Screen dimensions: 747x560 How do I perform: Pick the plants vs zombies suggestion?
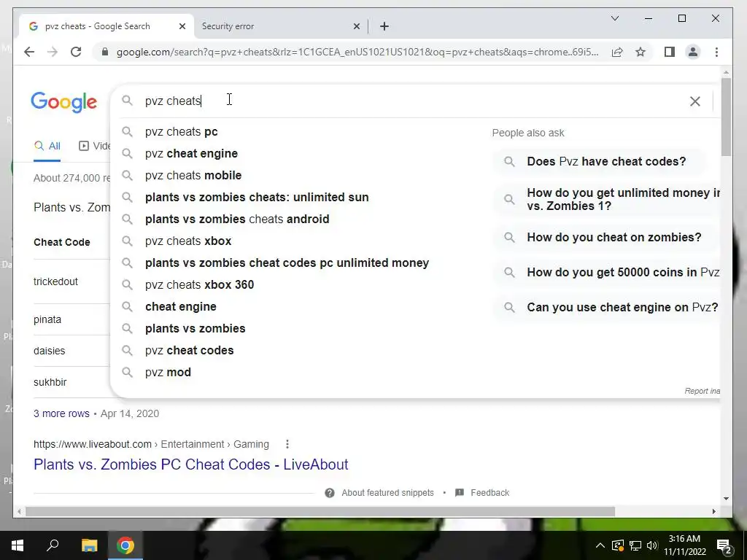tap(195, 329)
